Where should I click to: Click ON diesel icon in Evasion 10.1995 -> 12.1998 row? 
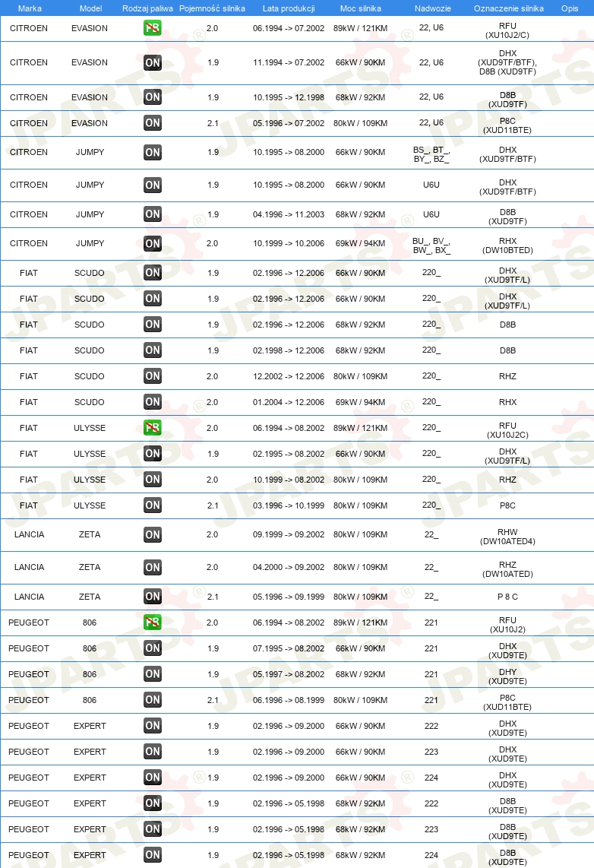pyautogui.click(x=152, y=97)
